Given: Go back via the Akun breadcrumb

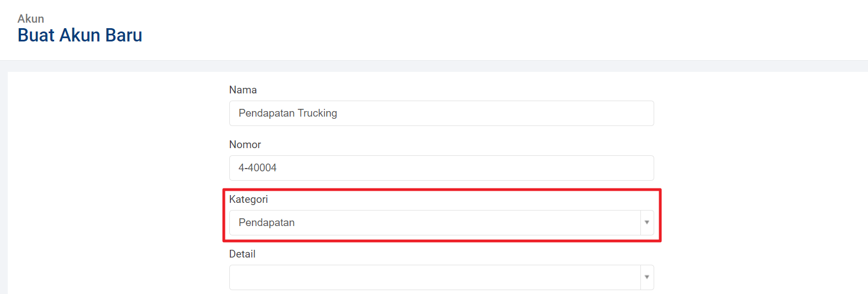Looking at the screenshot, I should (x=31, y=19).
